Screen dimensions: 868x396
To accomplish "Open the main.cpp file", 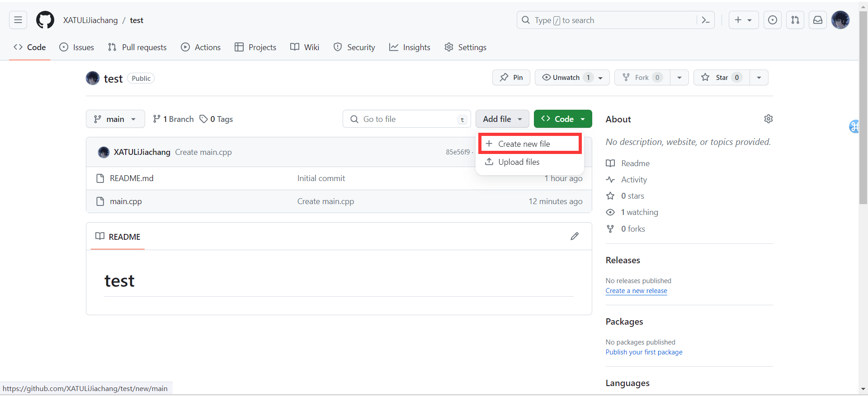I will point(126,201).
